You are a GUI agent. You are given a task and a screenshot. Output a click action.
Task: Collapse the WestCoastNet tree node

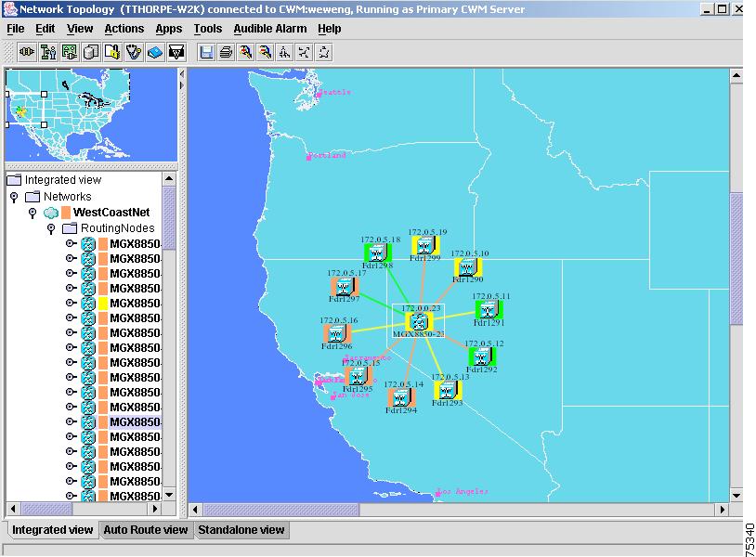point(33,213)
